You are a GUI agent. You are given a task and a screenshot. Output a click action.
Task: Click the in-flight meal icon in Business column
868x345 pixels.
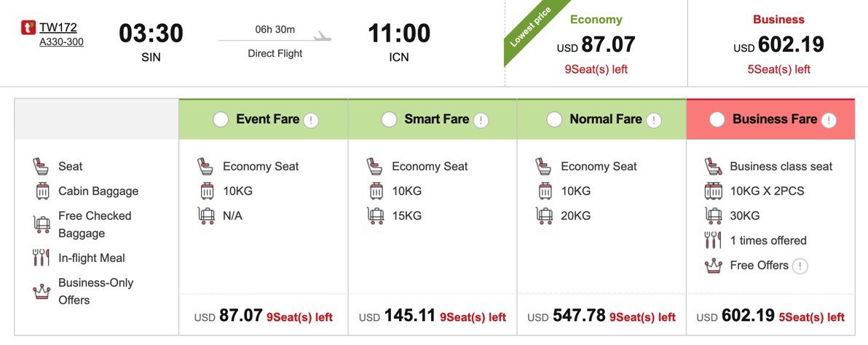coord(714,240)
